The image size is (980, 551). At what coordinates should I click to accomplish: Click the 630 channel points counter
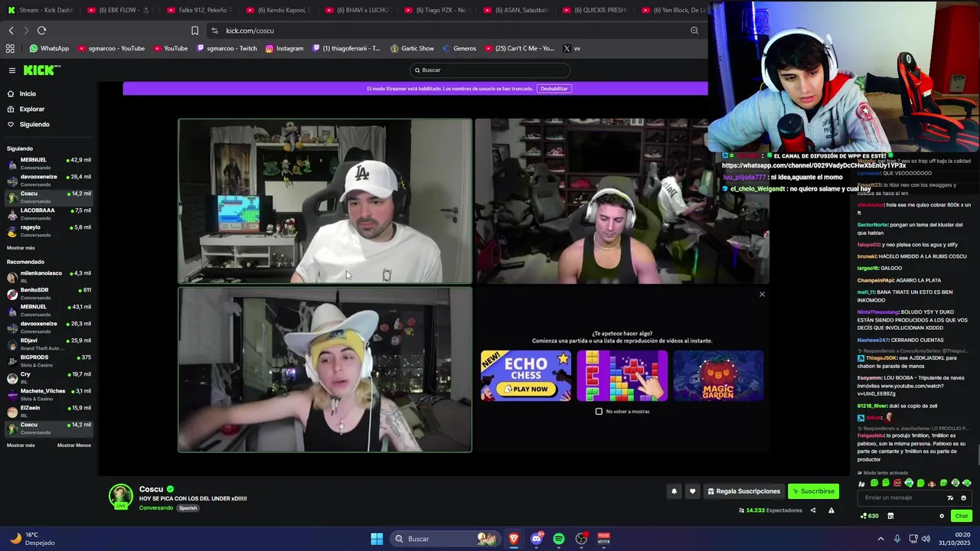(870, 516)
